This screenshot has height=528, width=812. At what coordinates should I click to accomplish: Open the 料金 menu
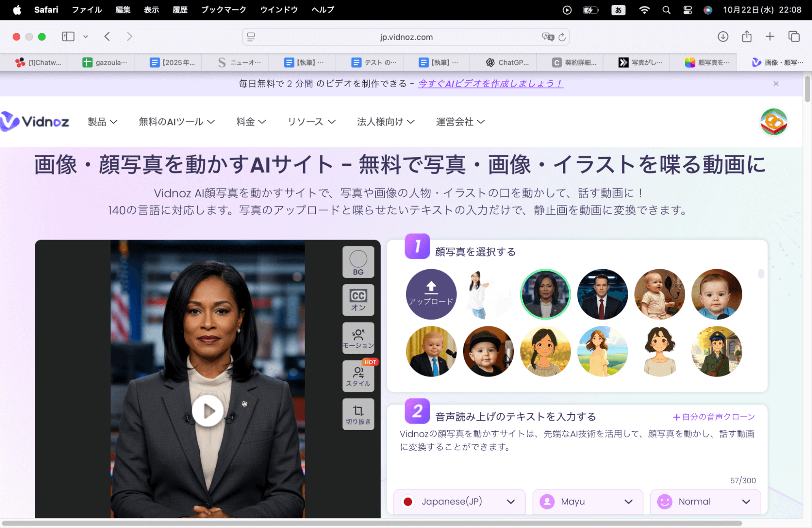point(250,121)
